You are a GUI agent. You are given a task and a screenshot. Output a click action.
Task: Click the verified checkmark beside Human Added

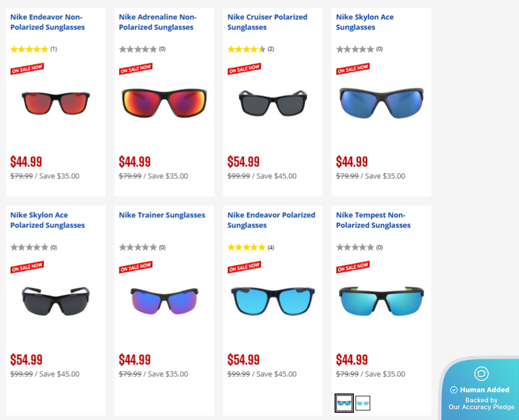pyautogui.click(x=454, y=389)
